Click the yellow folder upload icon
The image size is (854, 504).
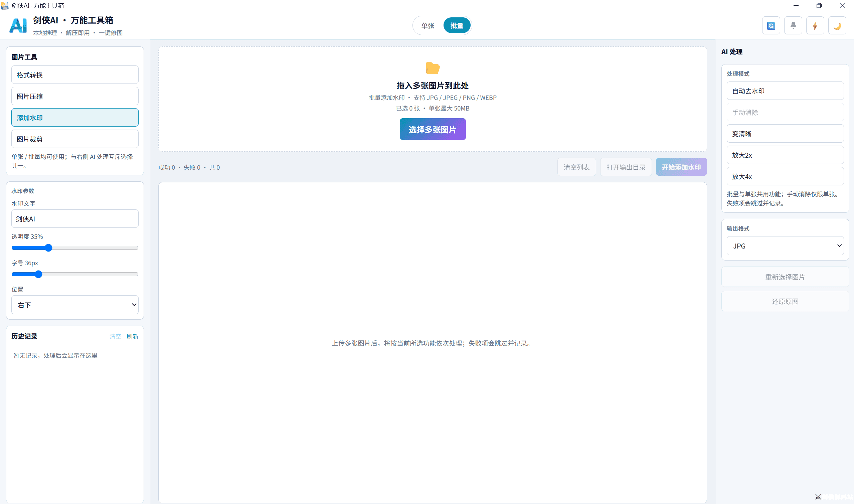coord(433,68)
